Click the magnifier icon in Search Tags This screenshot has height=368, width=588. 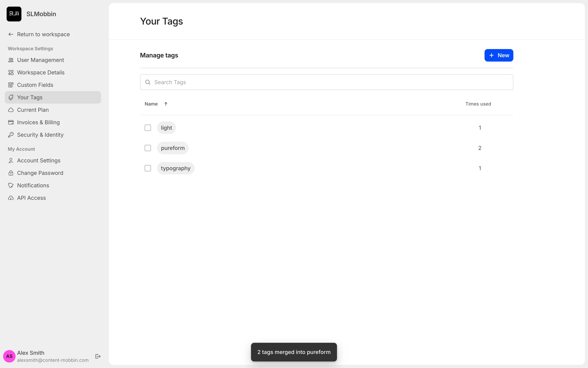[x=148, y=82]
